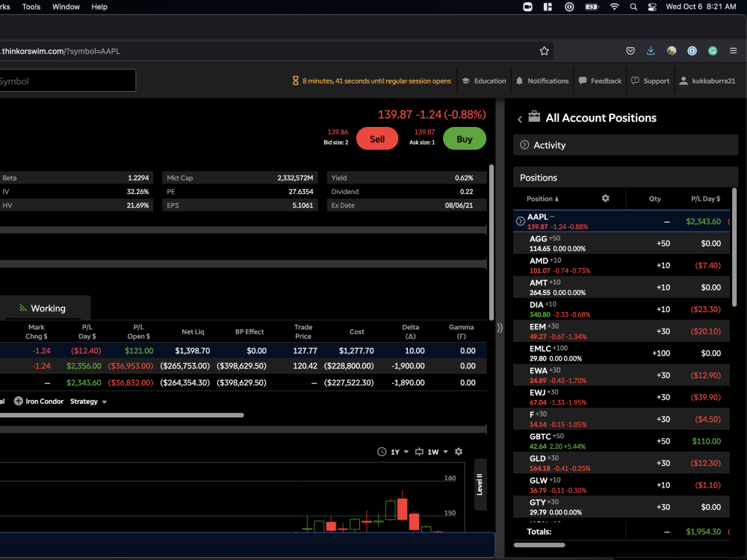Click the Iron Condor label
The width and height of the screenshot is (747, 560).
(44, 402)
